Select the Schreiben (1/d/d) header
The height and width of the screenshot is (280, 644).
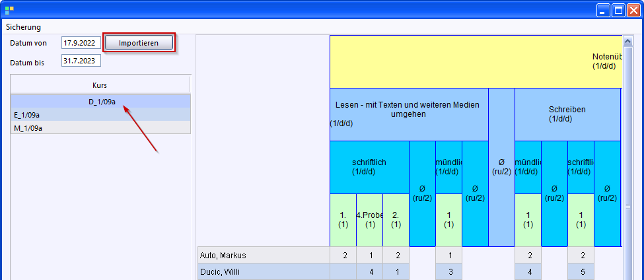coord(567,114)
